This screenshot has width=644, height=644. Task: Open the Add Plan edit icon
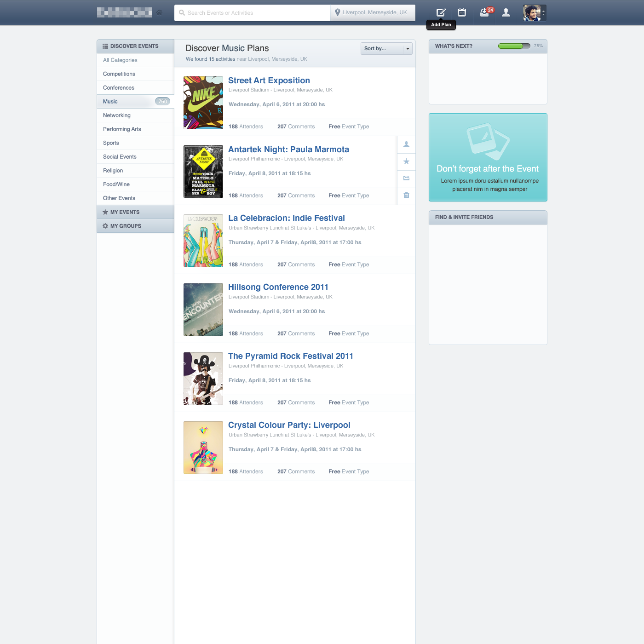(441, 12)
